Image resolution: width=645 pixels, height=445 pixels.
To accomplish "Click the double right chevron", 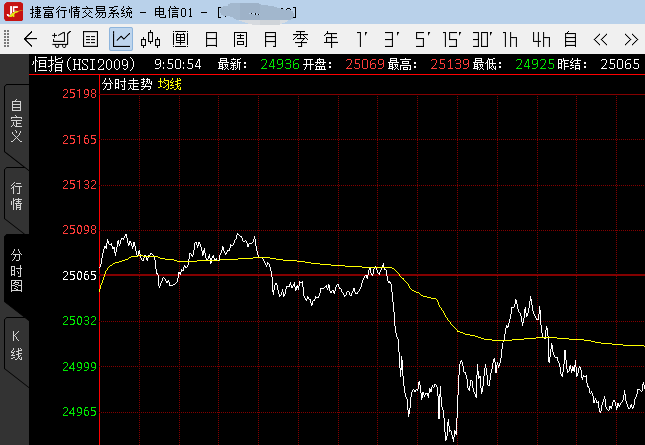I will pos(630,40).
